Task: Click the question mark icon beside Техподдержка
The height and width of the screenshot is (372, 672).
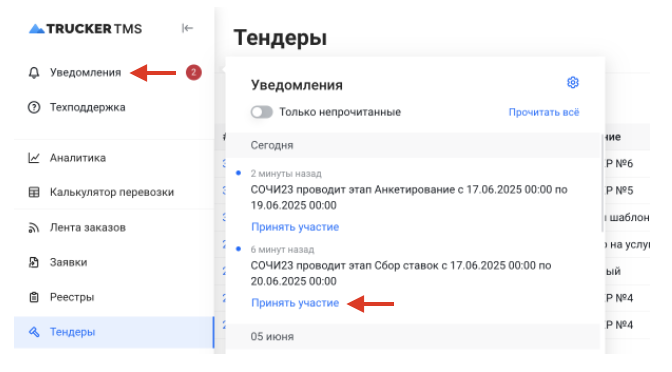Action: click(x=34, y=107)
